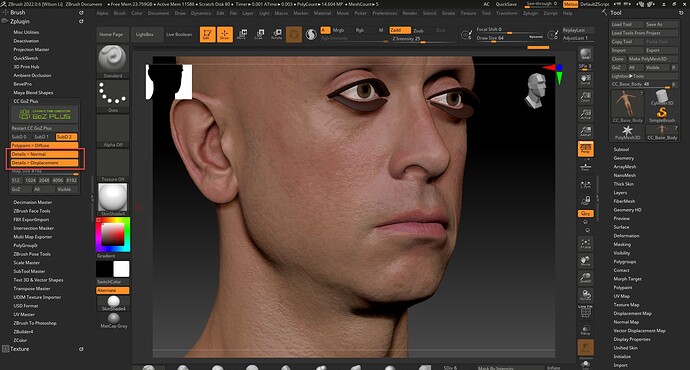Click the Line Fill polyframe icon

coord(585,311)
